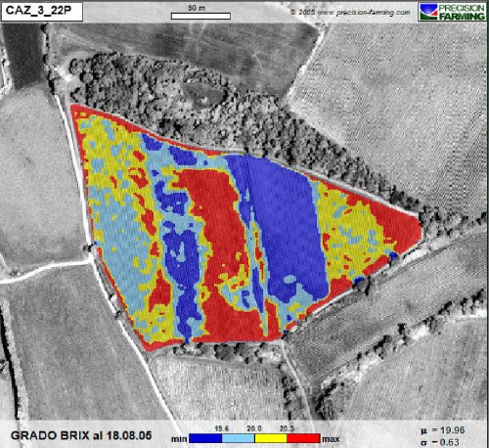Click the mean value 19.96
Screen dimensions: 489x448
click(453, 430)
